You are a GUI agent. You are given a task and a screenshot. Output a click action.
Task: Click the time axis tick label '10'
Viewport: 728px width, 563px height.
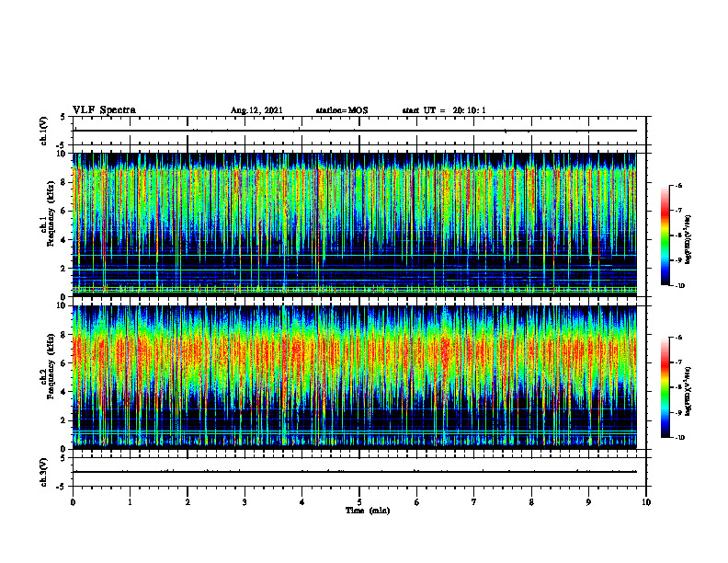coord(646,502)
